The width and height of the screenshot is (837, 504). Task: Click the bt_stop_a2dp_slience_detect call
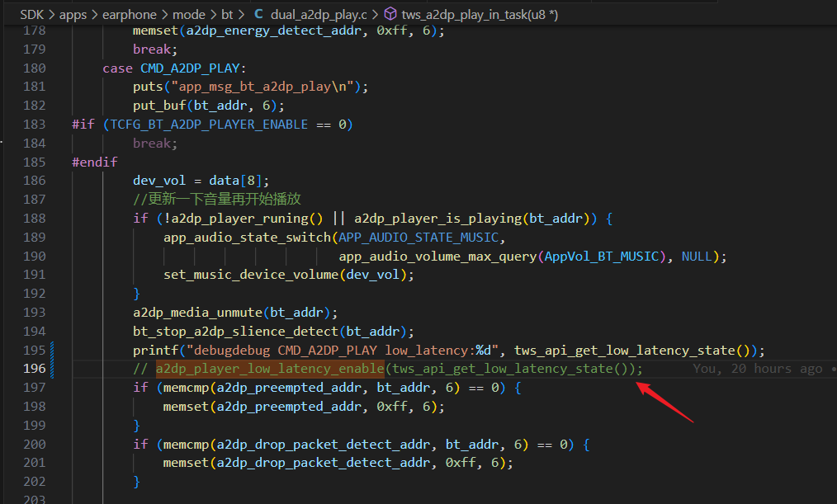[235, 332]
